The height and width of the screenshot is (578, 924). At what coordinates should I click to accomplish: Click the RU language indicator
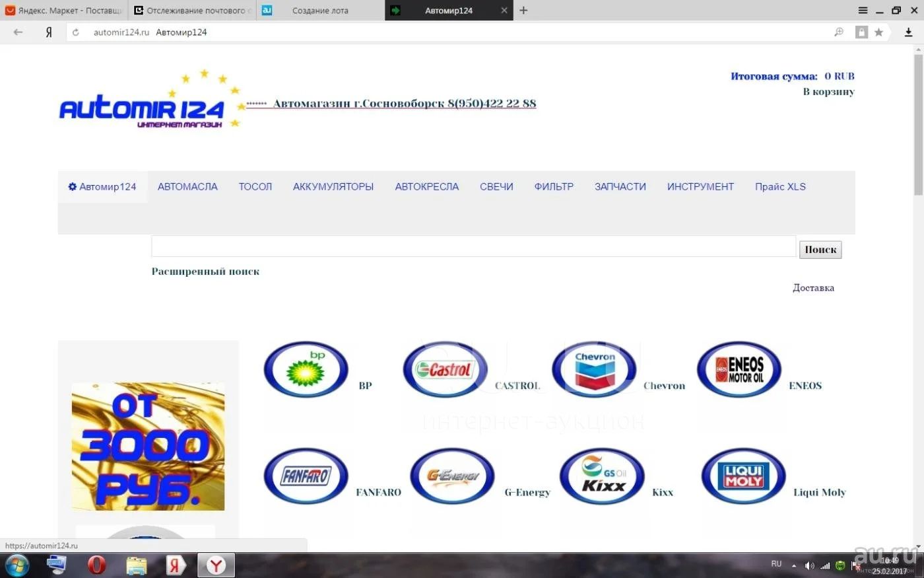(x=776, y=564)
